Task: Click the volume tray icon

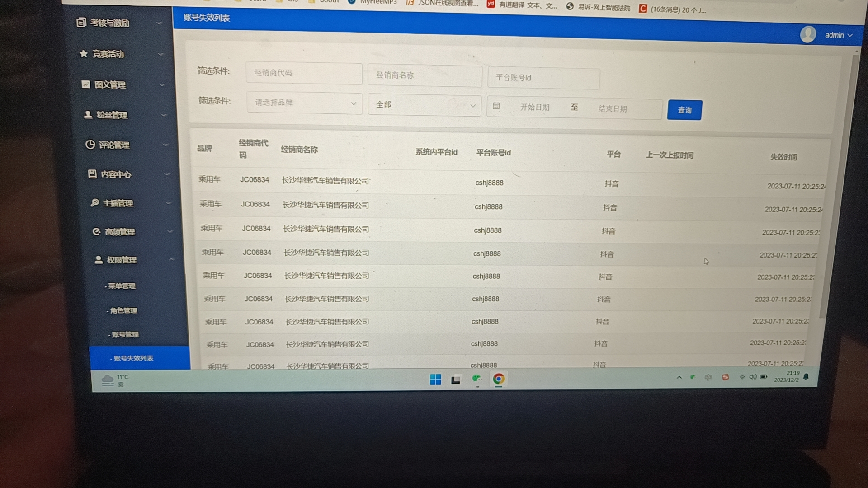Action: point(753,377)
